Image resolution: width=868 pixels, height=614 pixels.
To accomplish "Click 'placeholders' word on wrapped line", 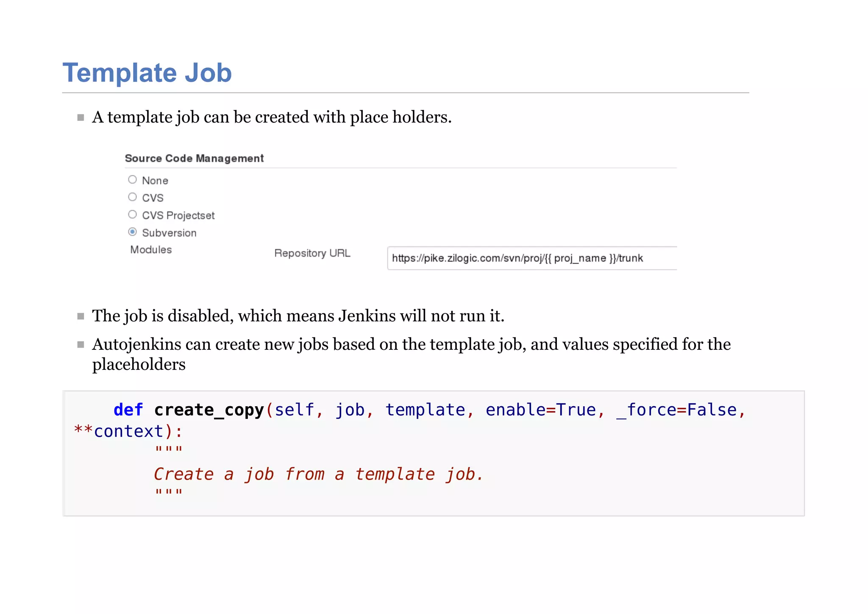I will tap(139, 365).
